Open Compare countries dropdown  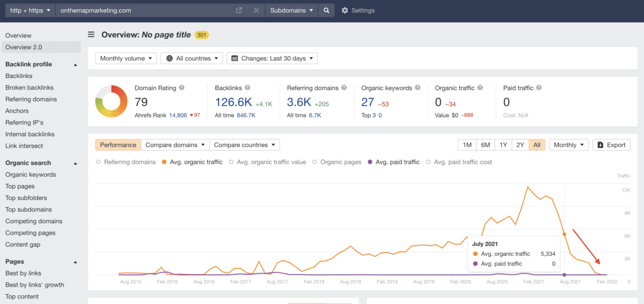(x=245, y=145)
